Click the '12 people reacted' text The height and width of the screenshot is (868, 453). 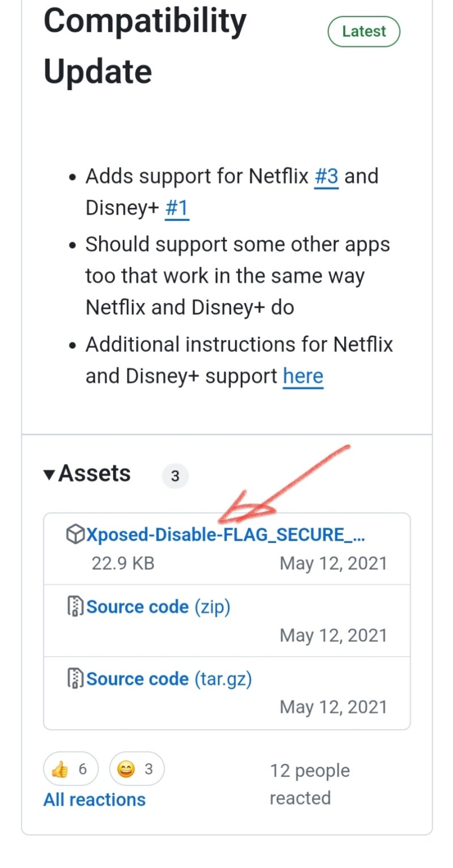click(309, 784)
